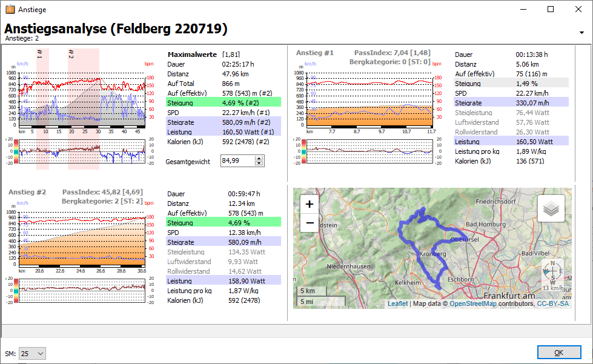Click Anstieg #1 Distanz 5.06 km value

[527, 64]
